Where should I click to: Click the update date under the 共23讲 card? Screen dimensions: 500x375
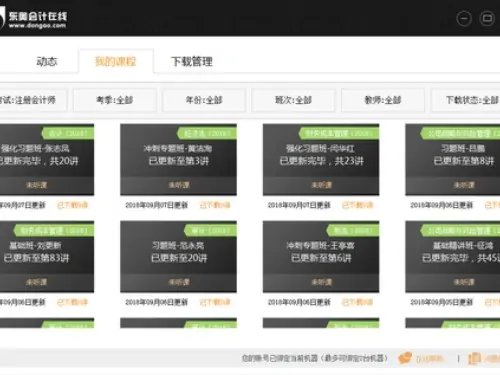(x=299, y=205)
